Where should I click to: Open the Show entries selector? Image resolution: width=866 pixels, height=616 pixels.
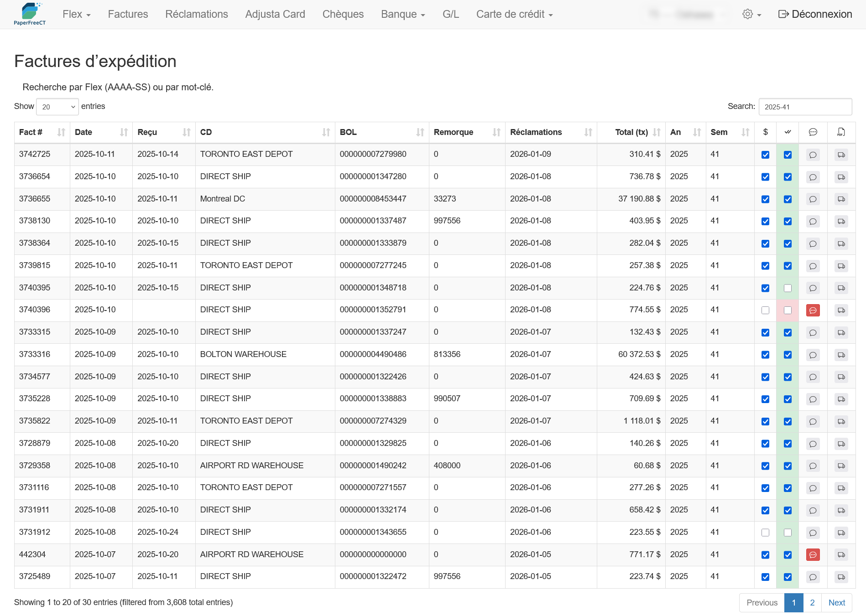[57, 106]
